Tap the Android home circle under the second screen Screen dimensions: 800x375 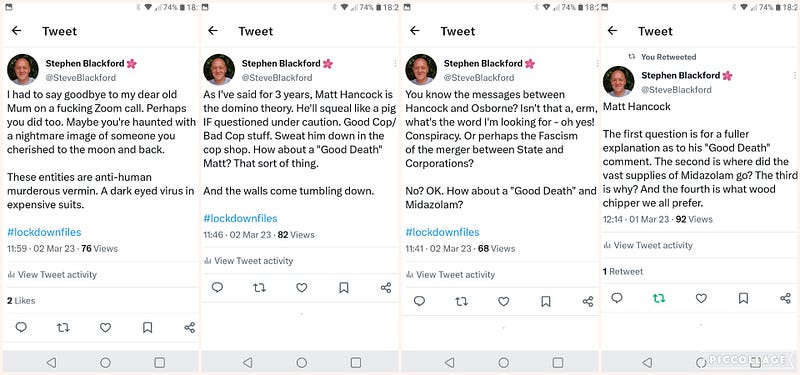(302, 362)
